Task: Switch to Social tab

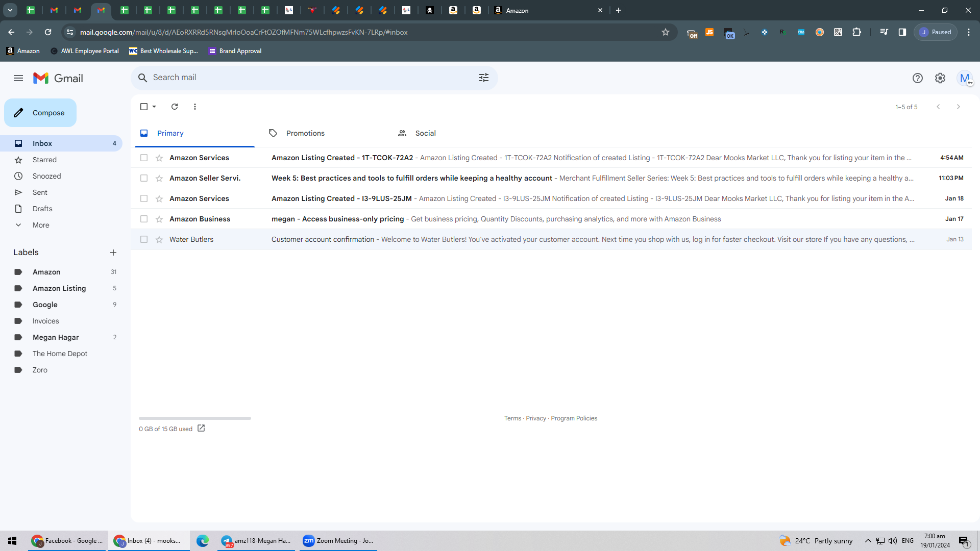Action: 453,133
